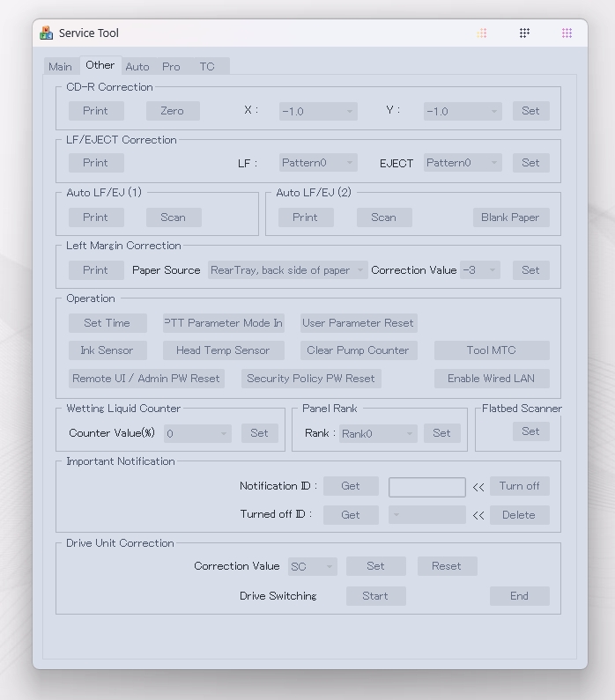Open the Auto tab
This screenshot has height=700, width=615.
point(137,67)
